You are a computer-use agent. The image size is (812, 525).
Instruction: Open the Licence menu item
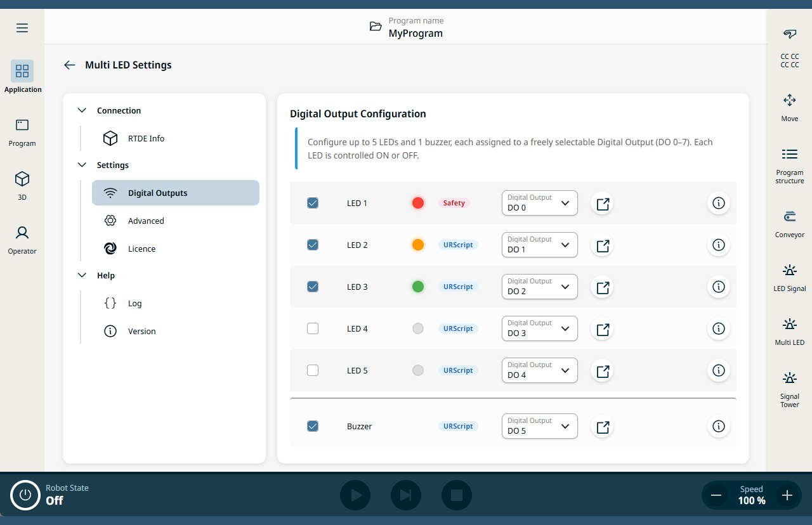click(141, 249)
